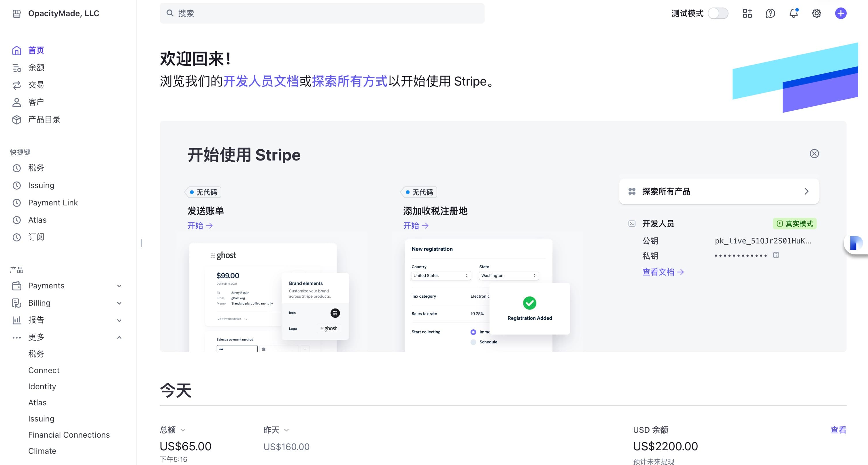The height and width of the screenshot is (465, 868).
Task: Open 产品目录 in sidebar
Action: point(44,120)
